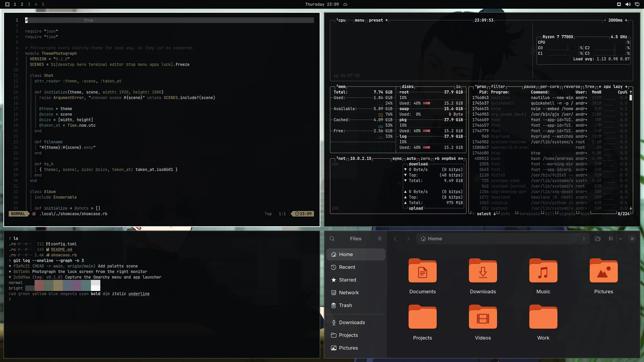The image size is (644, 362).
Task: Switch Files to list view
Action: 611,239
